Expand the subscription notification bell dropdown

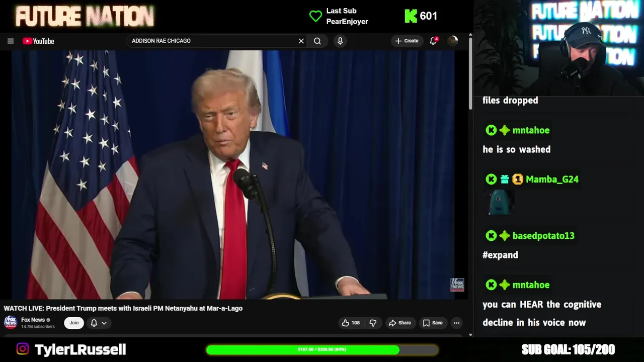(99, 323)
